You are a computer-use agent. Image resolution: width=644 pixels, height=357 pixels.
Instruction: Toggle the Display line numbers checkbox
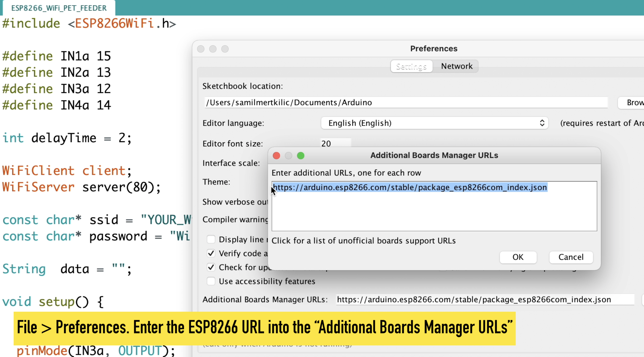pos(211,239)
